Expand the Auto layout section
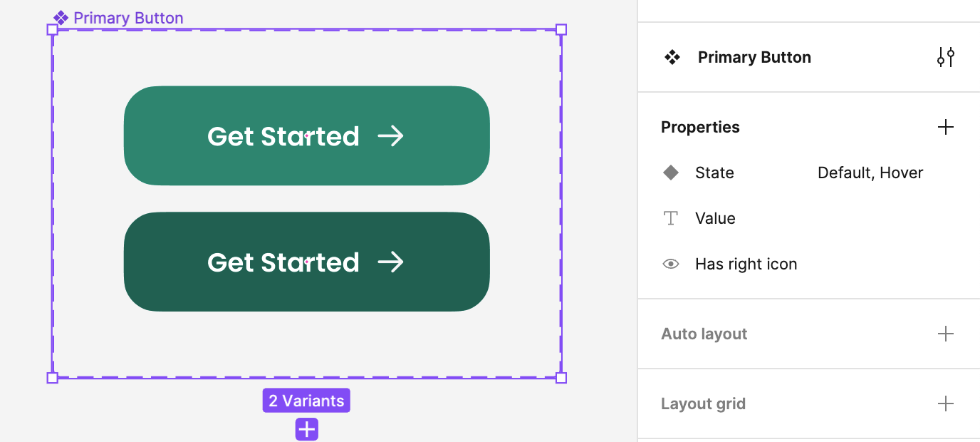The height and width of the screenshot is (442, 980). 704,334
